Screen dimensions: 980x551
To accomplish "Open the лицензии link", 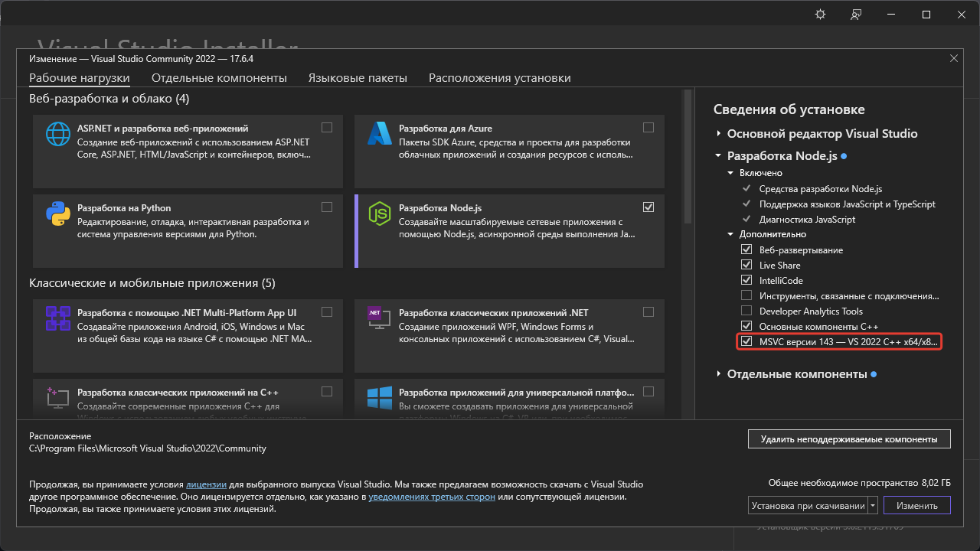I will (x=206, y=484).
